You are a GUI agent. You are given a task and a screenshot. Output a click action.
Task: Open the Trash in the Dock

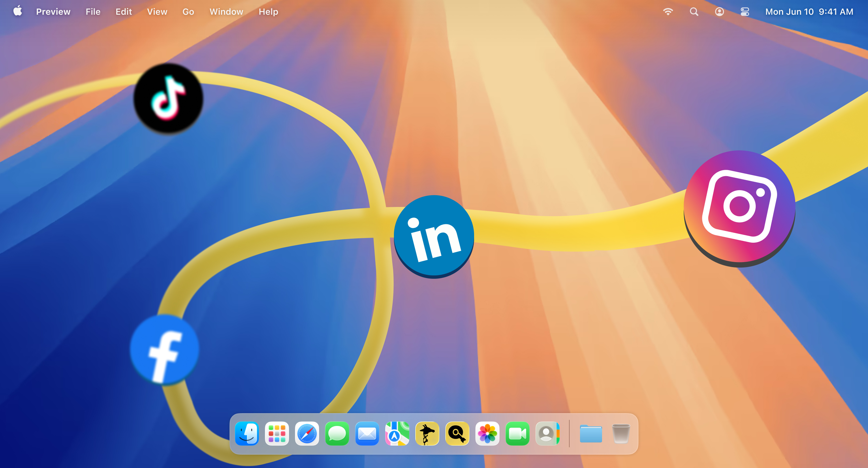(x=621, y=434)
